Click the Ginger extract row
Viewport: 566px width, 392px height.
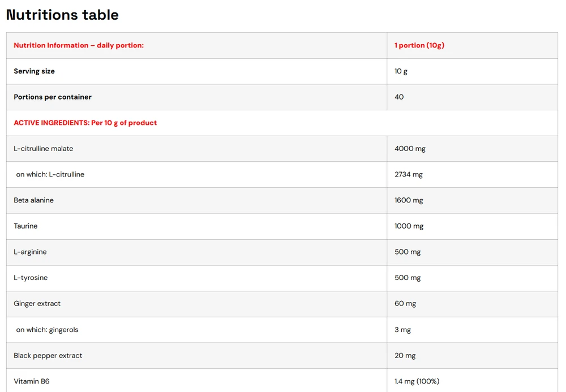282,304
